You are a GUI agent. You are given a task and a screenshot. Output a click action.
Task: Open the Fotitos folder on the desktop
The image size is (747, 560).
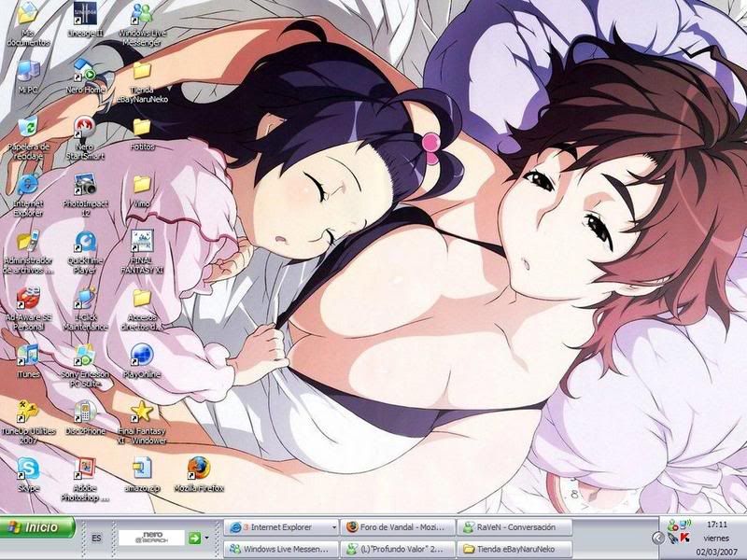(142, 134)
